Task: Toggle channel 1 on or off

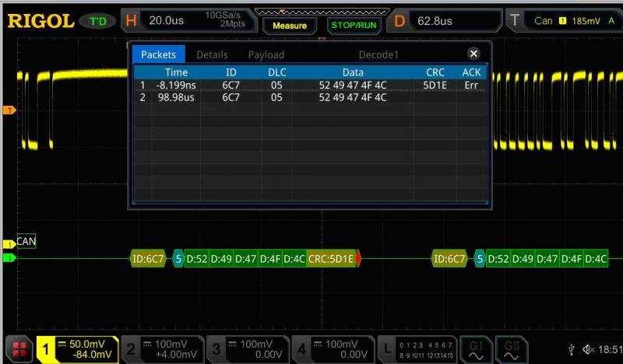Action: [x=78, y=349]
